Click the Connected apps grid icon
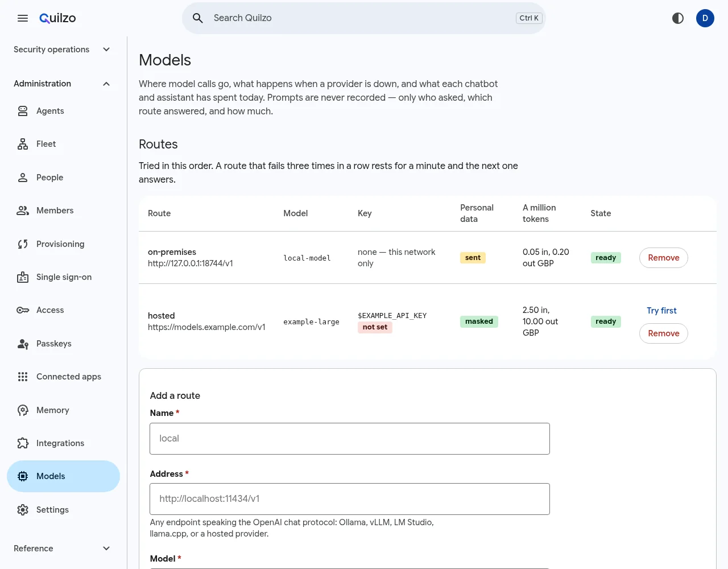The width and height of the screenshot is (728, 569). pos(23,377)
